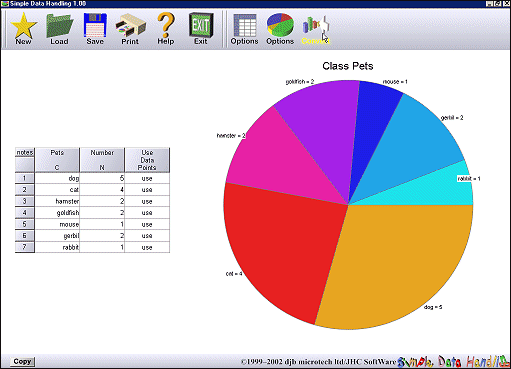Click number cell for hamster
511x369 pixels.
tap(102, 201)
